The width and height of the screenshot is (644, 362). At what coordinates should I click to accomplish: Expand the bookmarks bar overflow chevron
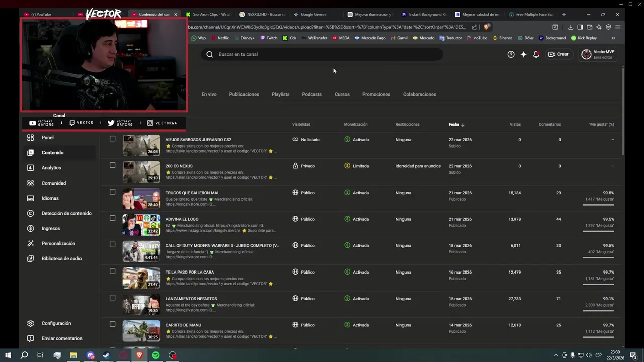pos(613,38)
